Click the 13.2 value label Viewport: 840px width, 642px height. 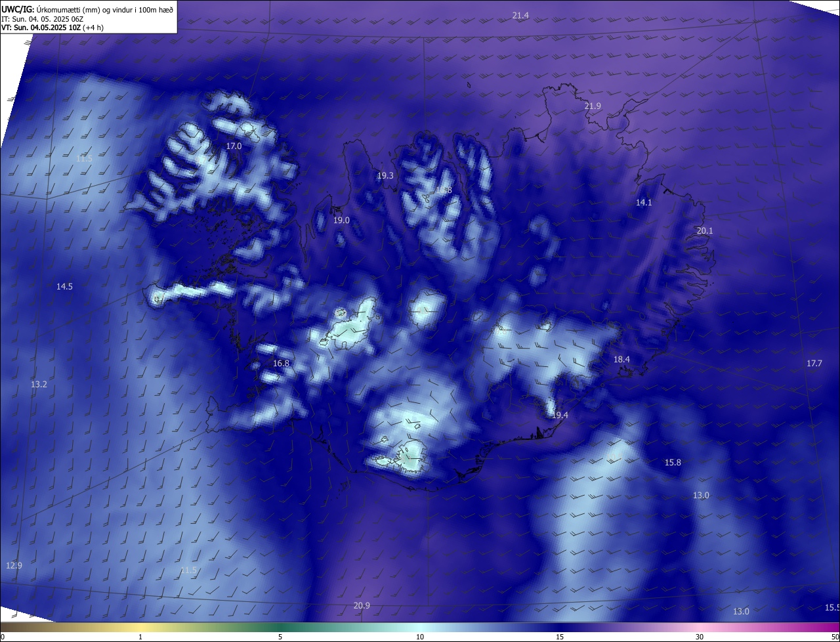[39, 384]
